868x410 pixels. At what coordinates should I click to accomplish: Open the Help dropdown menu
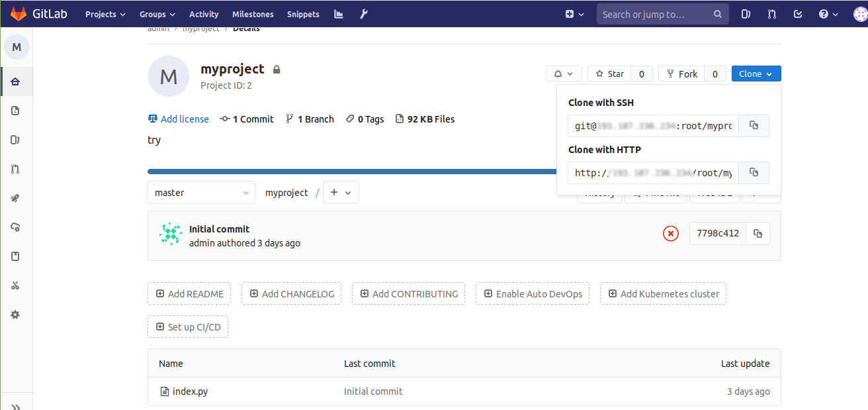coord(828,14)
